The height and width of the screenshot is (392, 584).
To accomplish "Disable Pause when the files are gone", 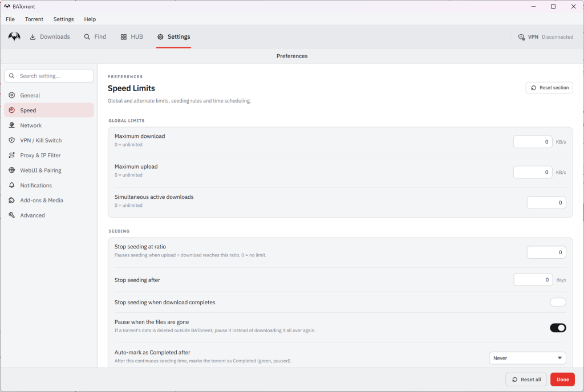I will pyautogui.click(x=558, y=328).
